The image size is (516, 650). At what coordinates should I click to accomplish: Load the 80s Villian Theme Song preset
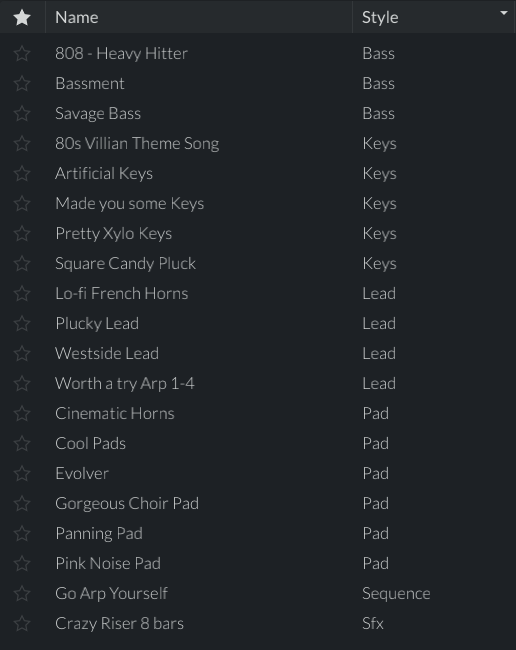pos(258,143)
